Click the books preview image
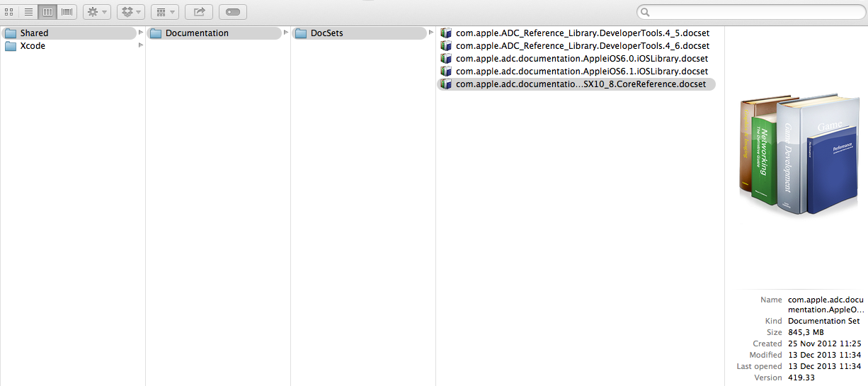The width and height of the screenshot is (868, 386). (799, 154)
